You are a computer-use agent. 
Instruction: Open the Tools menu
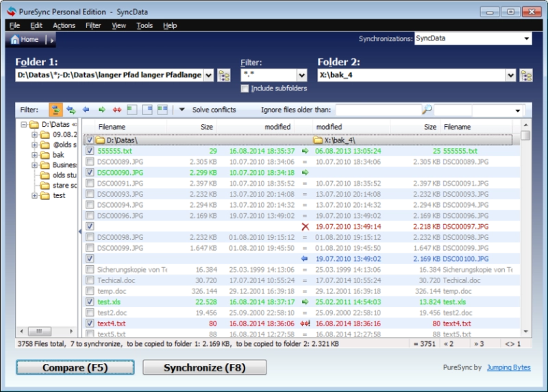point(145,25)
